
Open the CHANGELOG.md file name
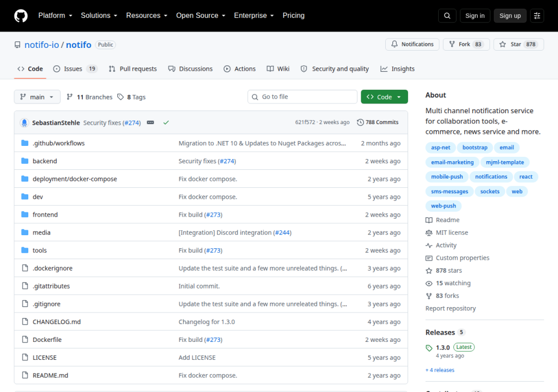point(57,322)
